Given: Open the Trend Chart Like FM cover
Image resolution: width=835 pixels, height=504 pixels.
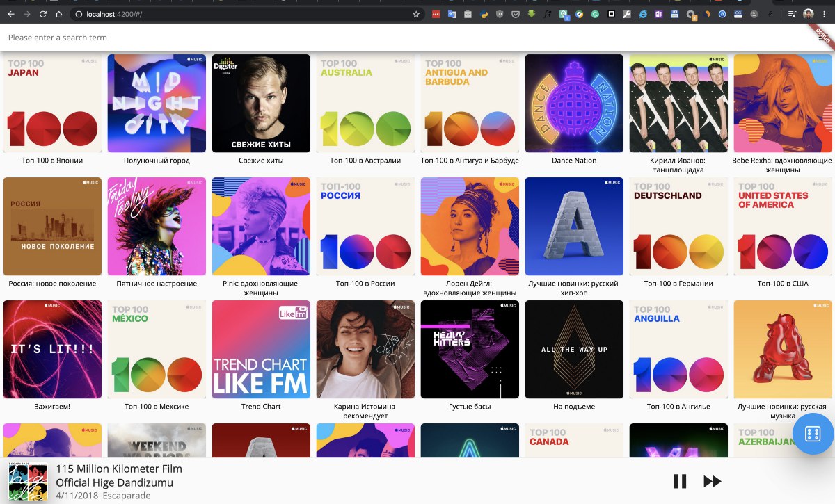Looking at the screenshot, I should [261, 349].
